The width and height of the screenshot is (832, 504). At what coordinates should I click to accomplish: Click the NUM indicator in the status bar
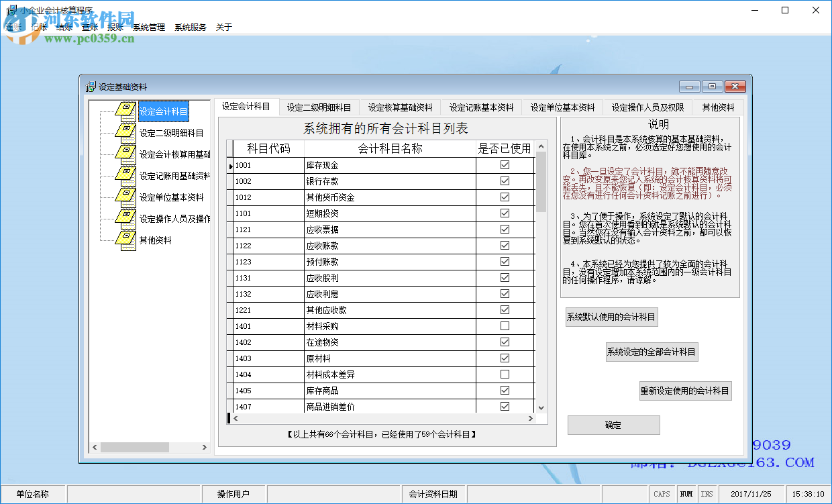[x=686, y=493]
